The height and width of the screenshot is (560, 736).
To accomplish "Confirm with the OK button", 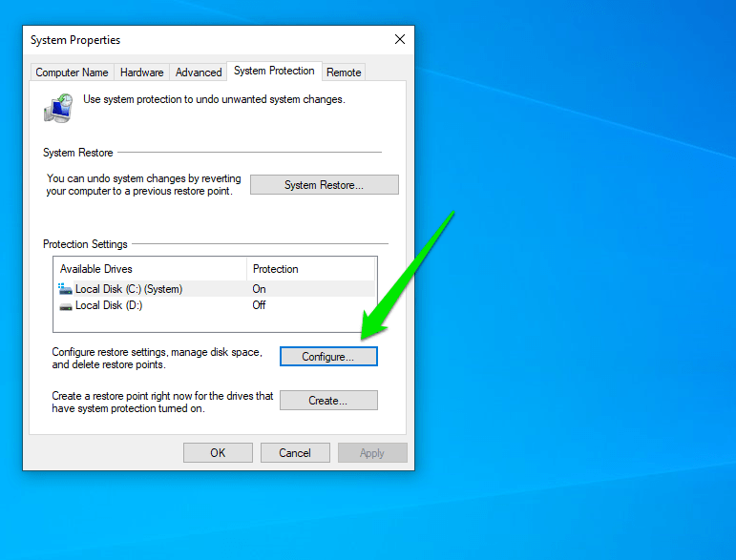I will click(x=218, y=452).
